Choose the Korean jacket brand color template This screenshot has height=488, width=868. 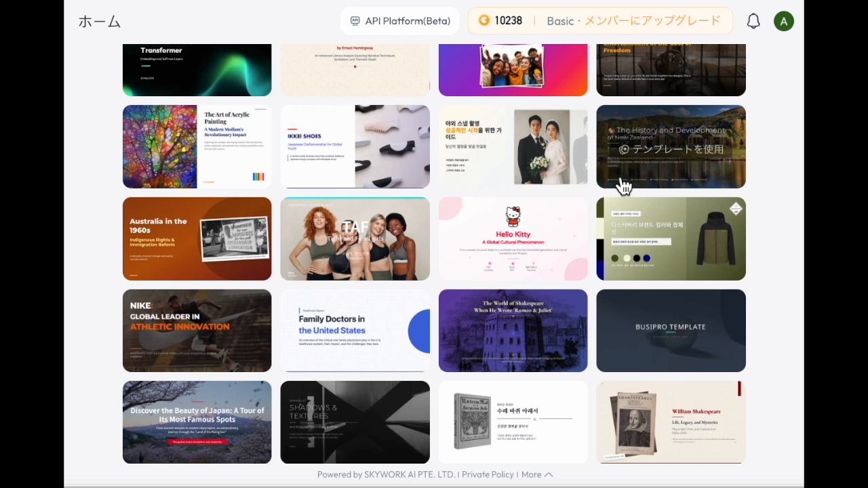point(671,239)
